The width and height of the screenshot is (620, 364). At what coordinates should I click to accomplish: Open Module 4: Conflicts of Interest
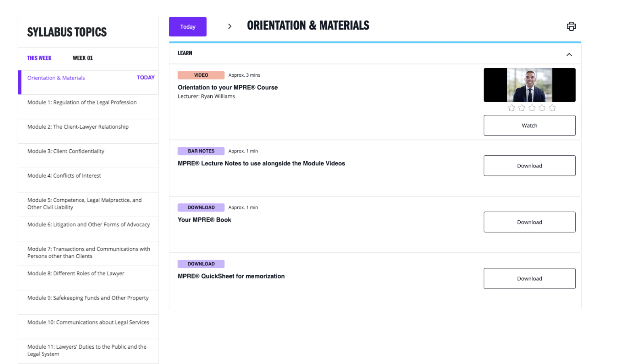click(x=64, y=176)
